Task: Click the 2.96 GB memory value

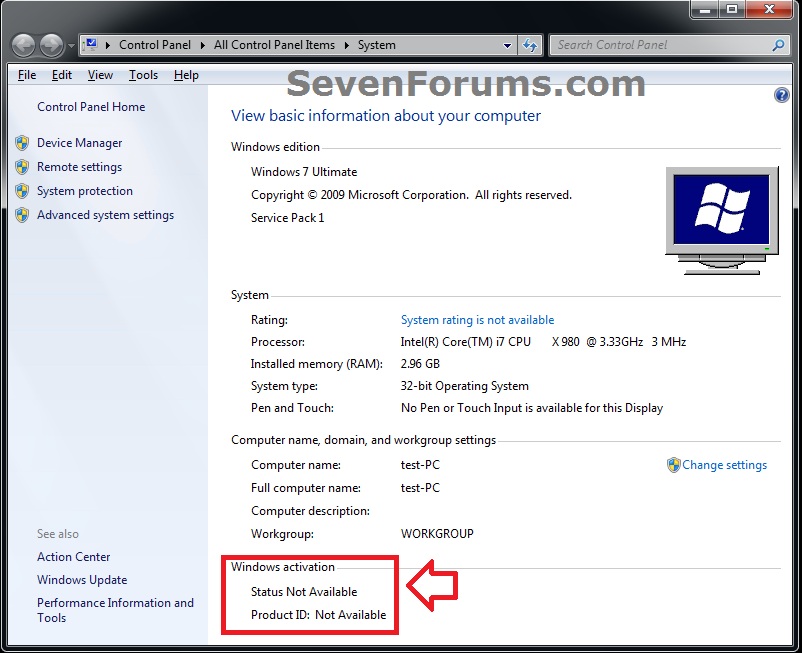Action: click(420, 364)
